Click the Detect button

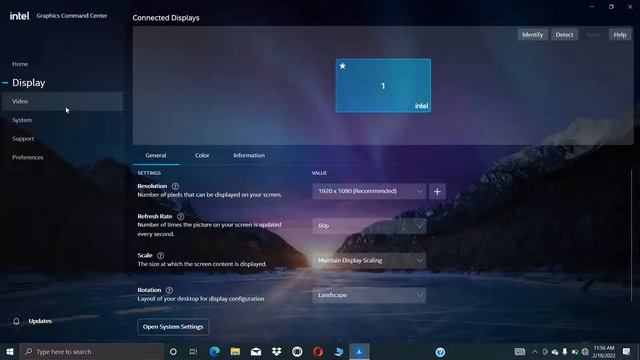(x=564, y=35)
